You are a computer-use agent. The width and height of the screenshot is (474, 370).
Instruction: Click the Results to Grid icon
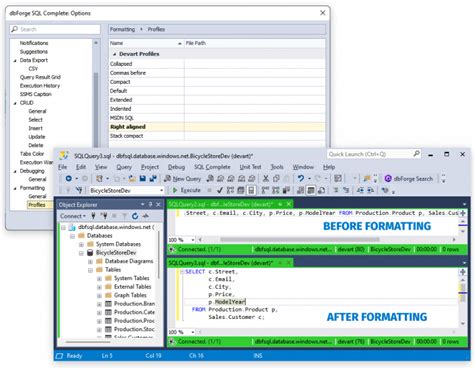311,190
